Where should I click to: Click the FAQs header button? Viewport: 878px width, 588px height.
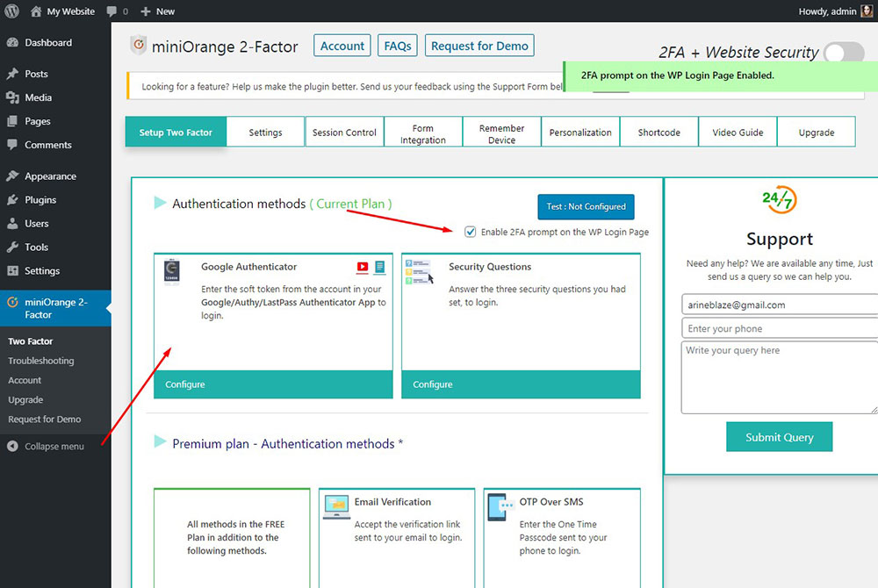[x=398, y=46]
